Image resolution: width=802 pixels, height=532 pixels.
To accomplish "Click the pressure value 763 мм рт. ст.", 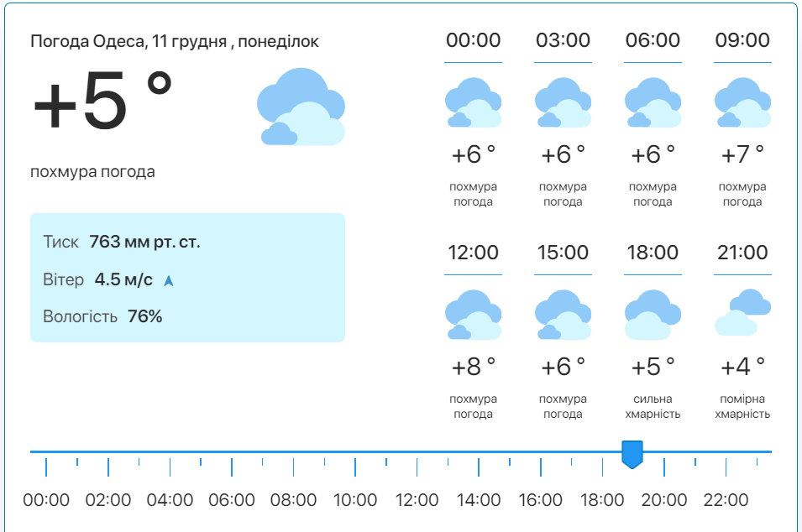I will 144,243.
